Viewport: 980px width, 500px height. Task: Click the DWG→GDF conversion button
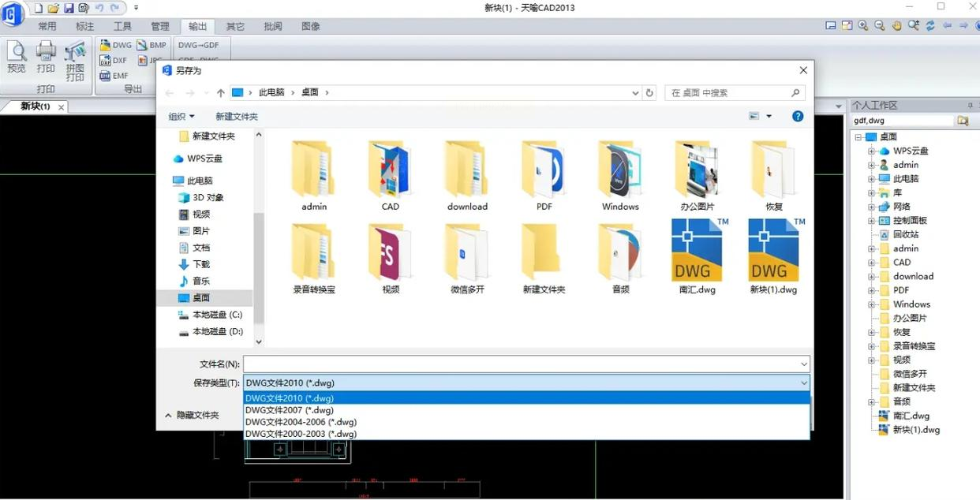pyautogui.click(x=199, y=45)
